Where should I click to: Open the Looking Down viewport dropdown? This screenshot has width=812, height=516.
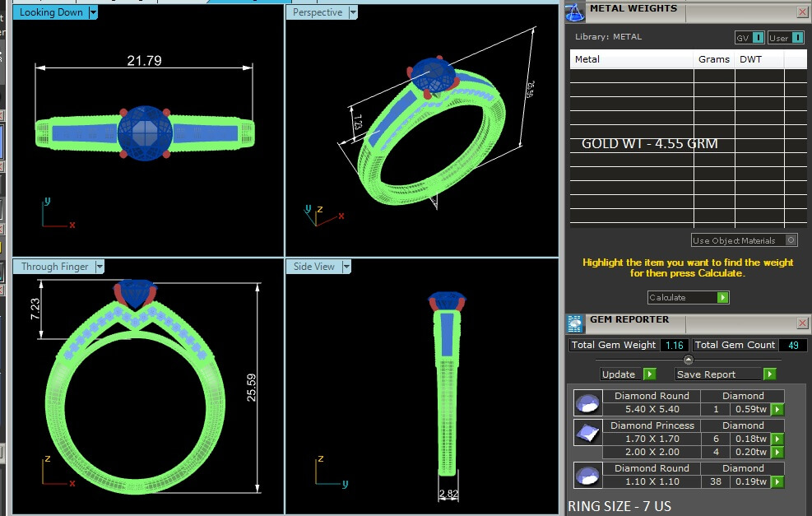93,12
